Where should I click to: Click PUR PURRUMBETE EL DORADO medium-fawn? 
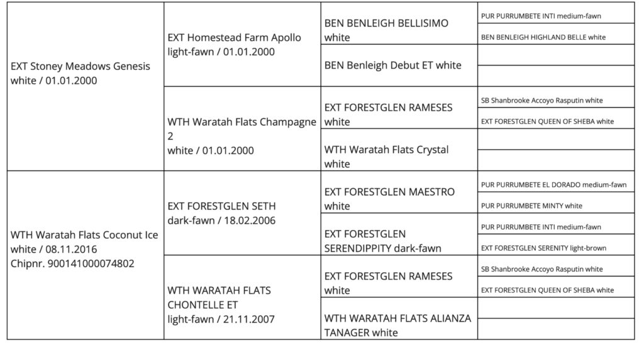click(553, 185)
